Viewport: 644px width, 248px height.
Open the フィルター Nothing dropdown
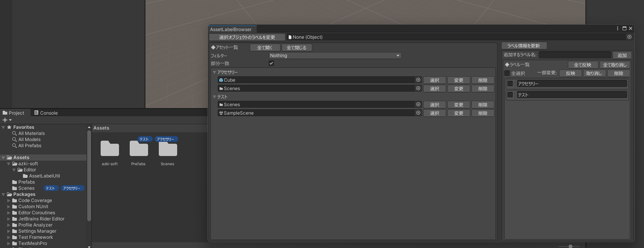point(335,56)
